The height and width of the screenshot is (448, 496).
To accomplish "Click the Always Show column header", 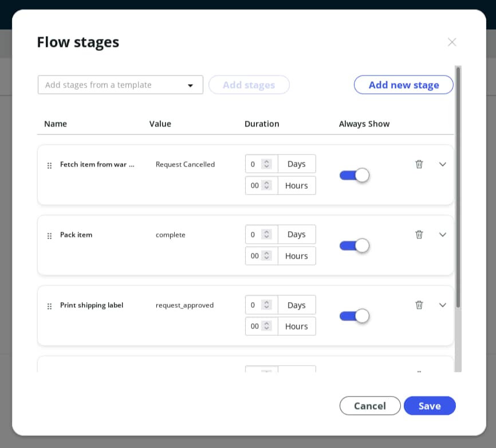I will click(x=364, y=124).
